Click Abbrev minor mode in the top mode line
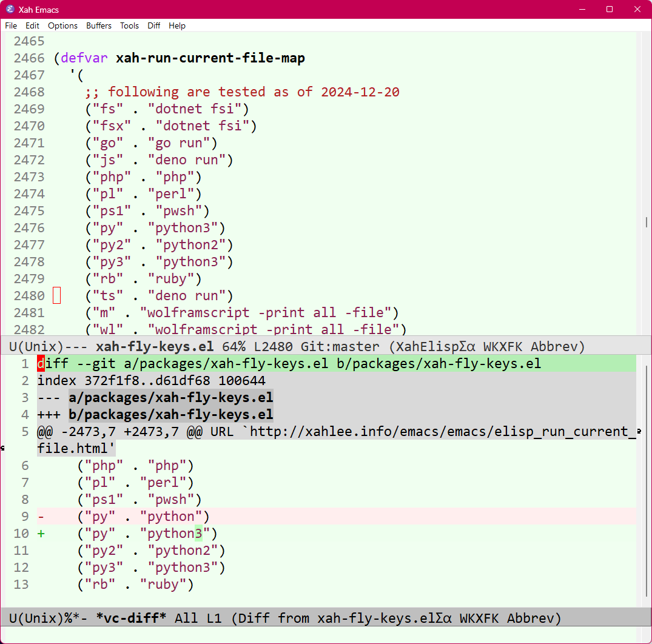This screenshot has width=652, height=644. (x=554, y=346)
